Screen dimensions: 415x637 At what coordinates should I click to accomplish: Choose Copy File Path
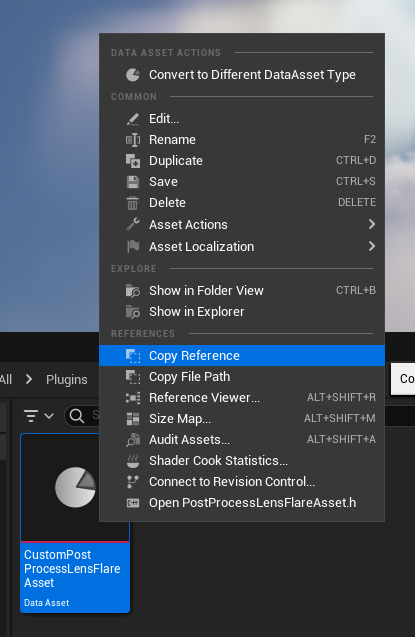click(242, 377)
